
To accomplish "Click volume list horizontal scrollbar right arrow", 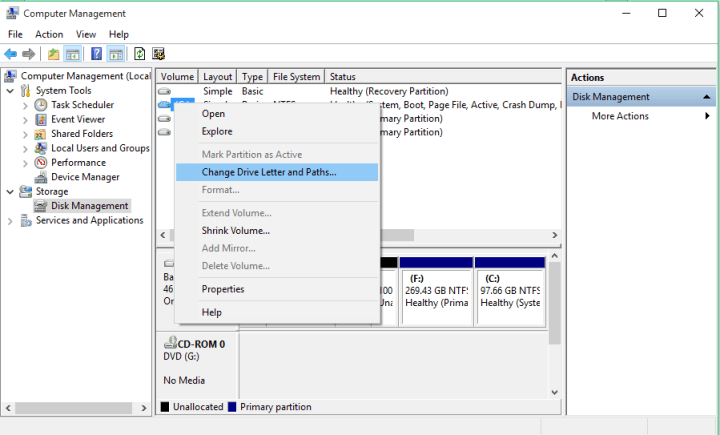I will coord(555,235).
